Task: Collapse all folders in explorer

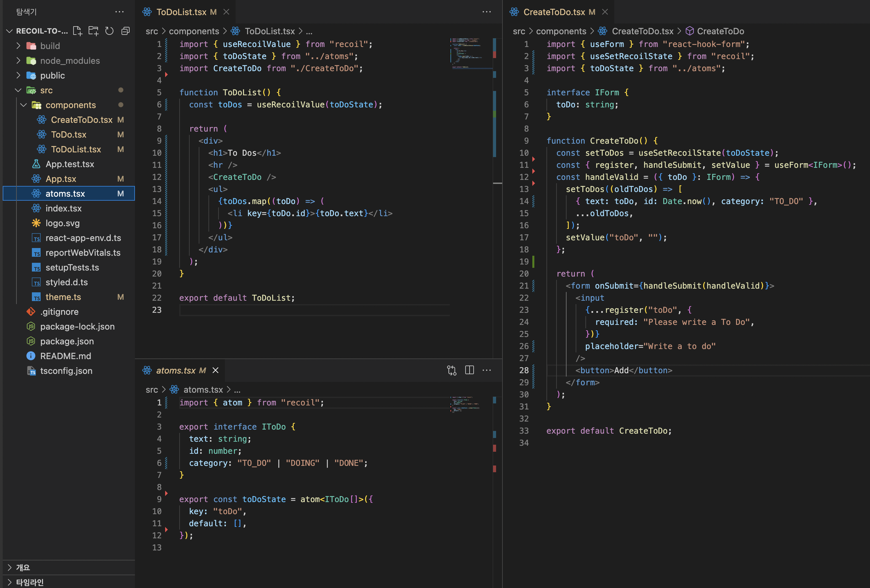Action: click(x=126, y=31)
